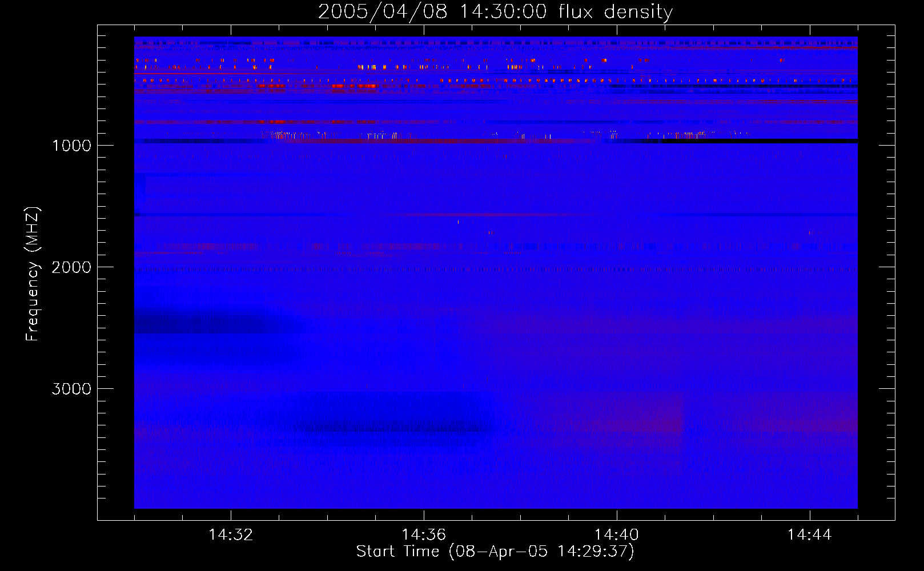Click the 'Frequency (MHZ)' axis label
The width and height of the screenshot is (924, 571).
[x=33, y=274]
